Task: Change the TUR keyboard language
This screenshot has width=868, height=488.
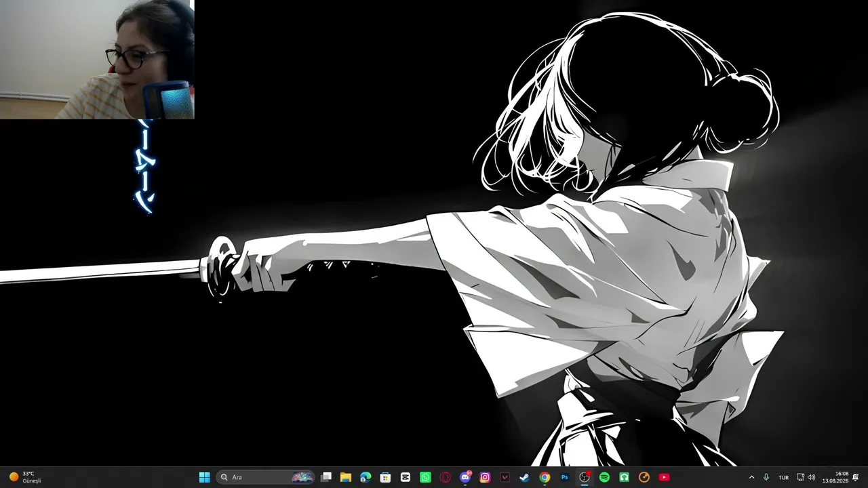Action: (783, 477)
